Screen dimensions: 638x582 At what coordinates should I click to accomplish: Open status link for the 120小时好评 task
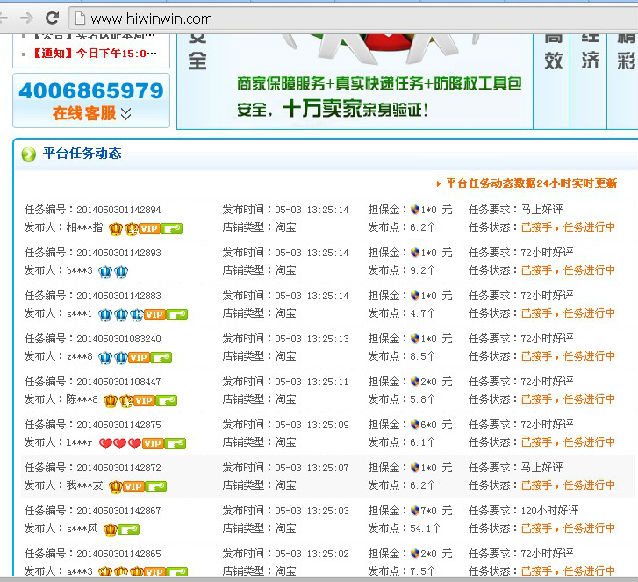point(568,527)
